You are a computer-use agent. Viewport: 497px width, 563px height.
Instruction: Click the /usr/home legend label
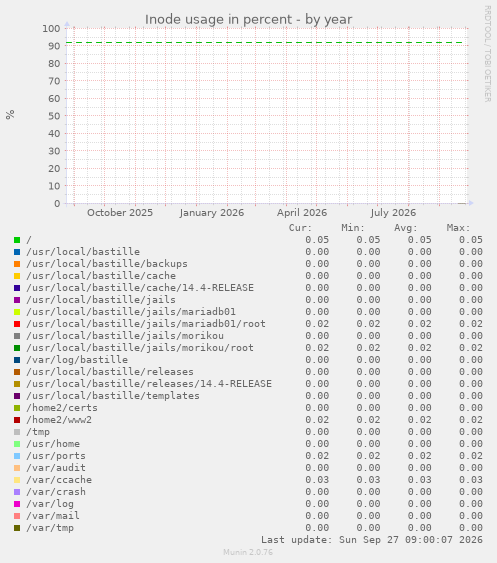[53, 444]
